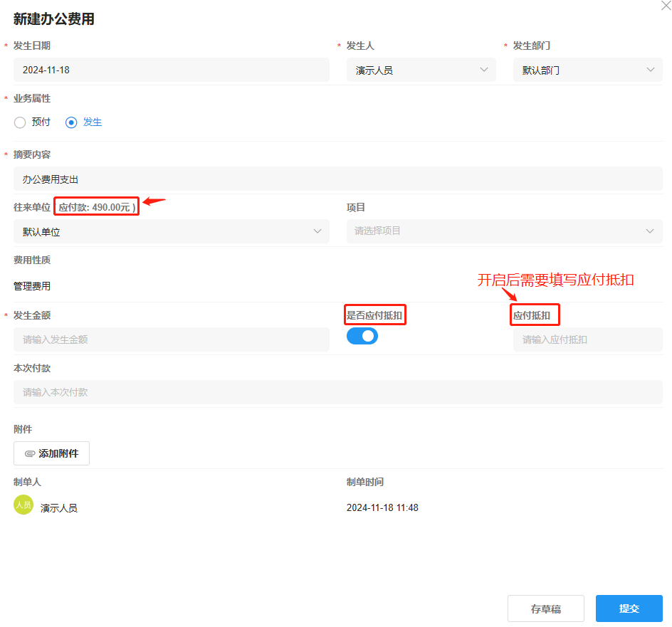This screenshot has height=627, width=672.
Task: Select the 预付 radio button
Action: pos(20,122)
